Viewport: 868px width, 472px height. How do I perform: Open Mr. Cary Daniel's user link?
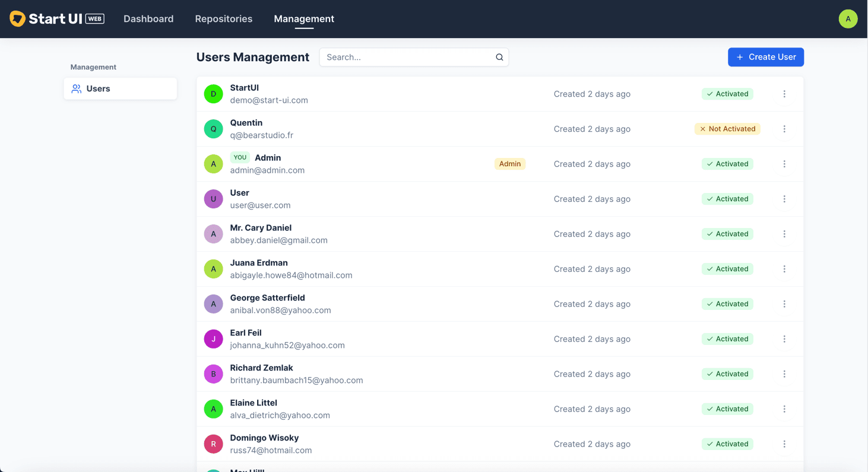point(261,228)
